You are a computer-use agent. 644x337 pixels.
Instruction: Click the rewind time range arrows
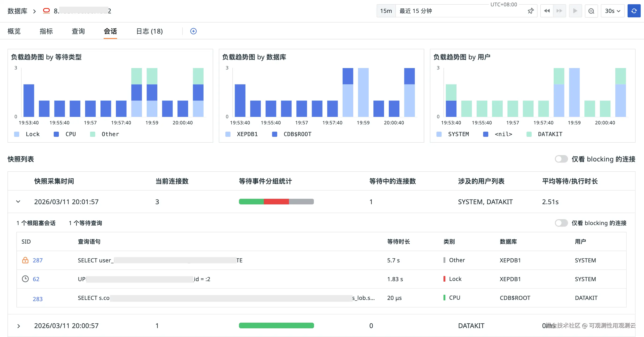[x=547, y=11]
